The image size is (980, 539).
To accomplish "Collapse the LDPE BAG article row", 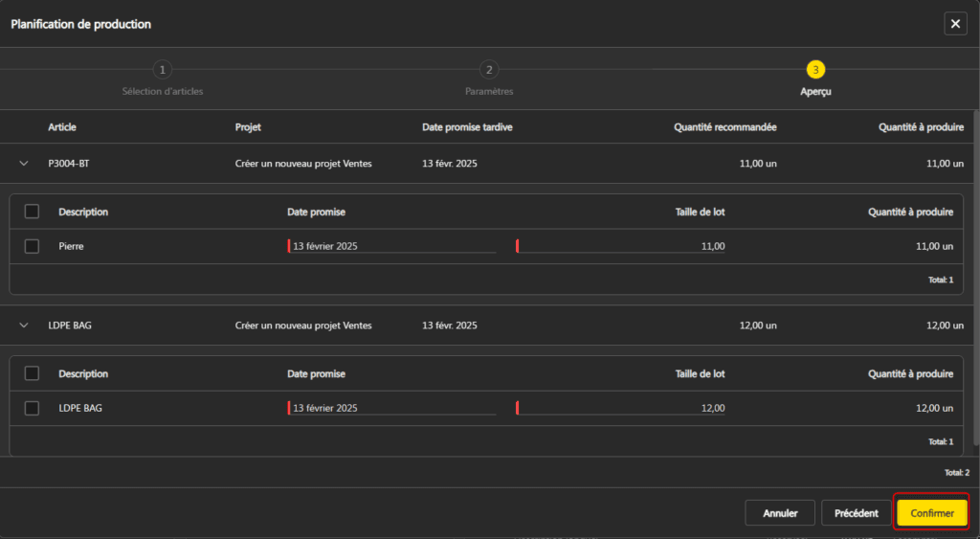I will (24, 326).
